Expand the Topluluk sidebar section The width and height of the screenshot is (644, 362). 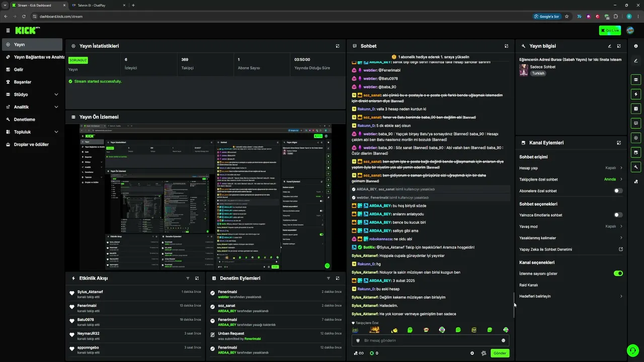pyautogui.click(x=33, y=132)
